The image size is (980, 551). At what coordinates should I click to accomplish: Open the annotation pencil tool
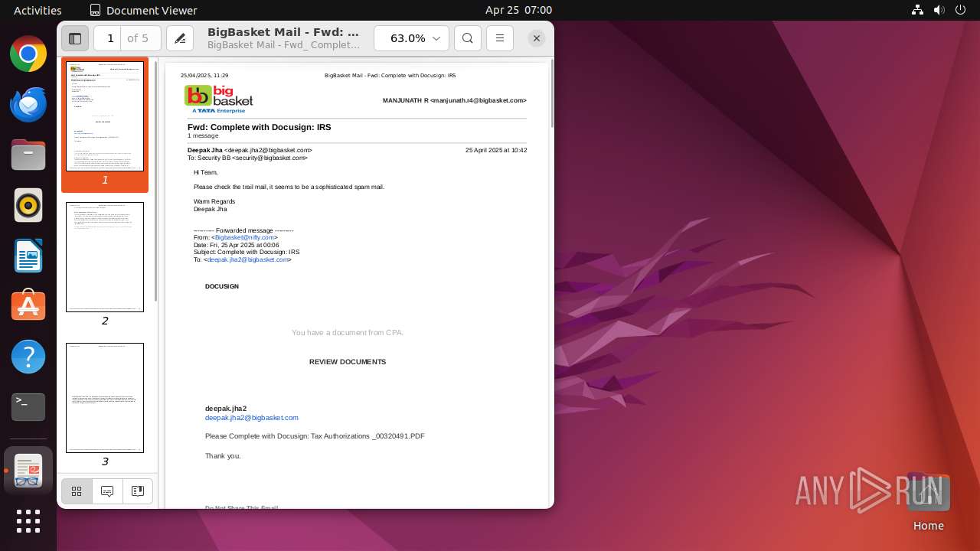coord(180,38)
